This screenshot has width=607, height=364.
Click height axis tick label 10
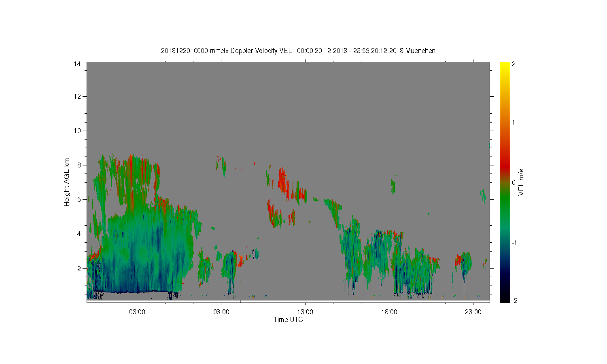[77, 131]
